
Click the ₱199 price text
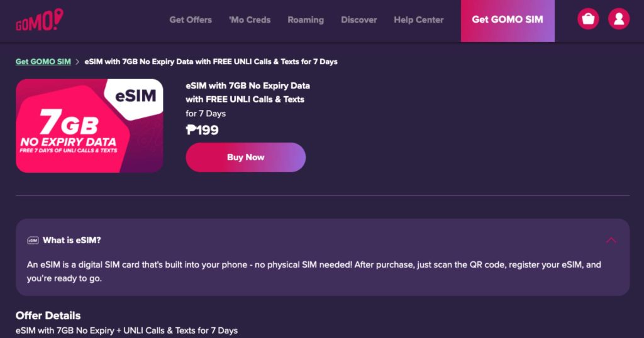[202, 130]
